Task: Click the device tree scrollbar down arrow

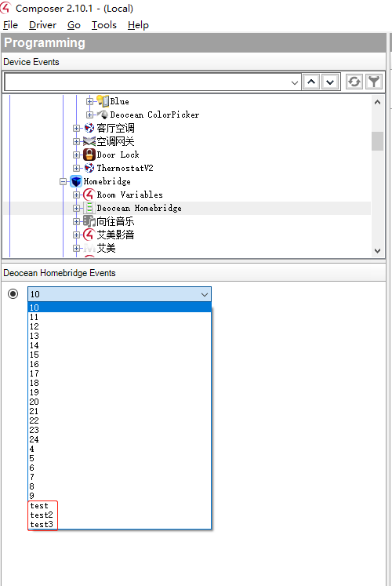Action: pyautogui.click(x=377, y=251)
